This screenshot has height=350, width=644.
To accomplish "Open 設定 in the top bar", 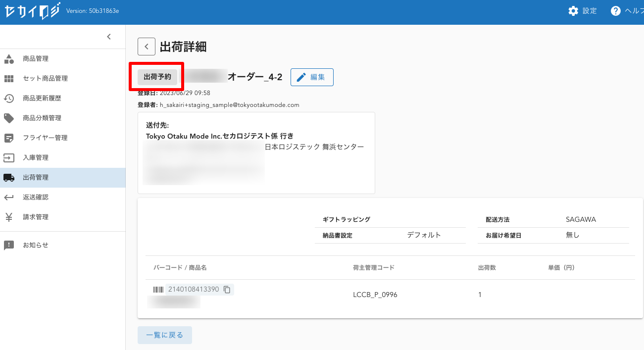I will (x=583, y=11).
